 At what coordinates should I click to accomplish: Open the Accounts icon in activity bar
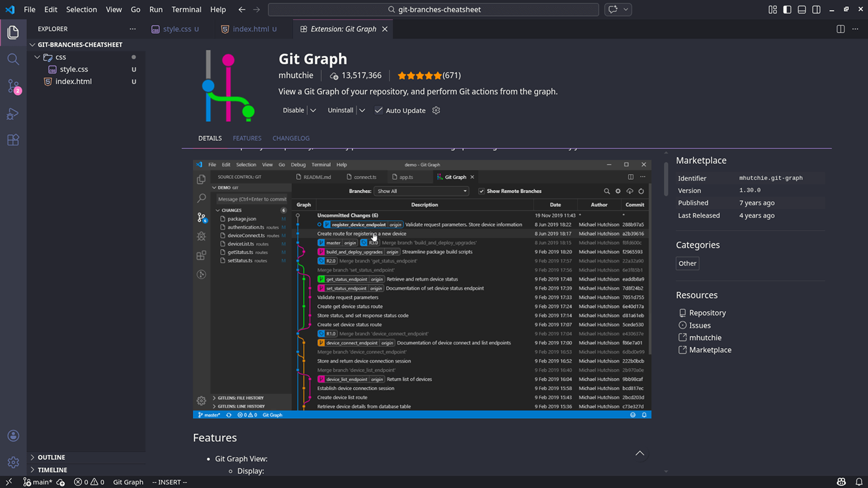coord(14,436)
